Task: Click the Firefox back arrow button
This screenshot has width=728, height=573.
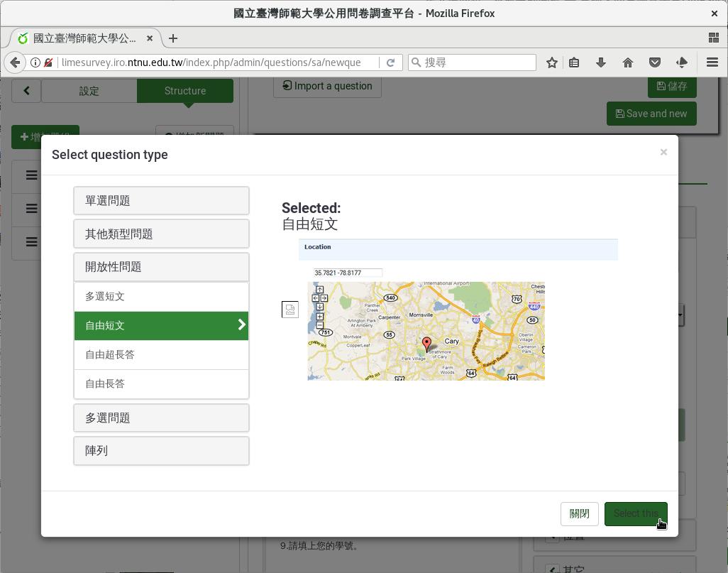Action: point(16,62)
